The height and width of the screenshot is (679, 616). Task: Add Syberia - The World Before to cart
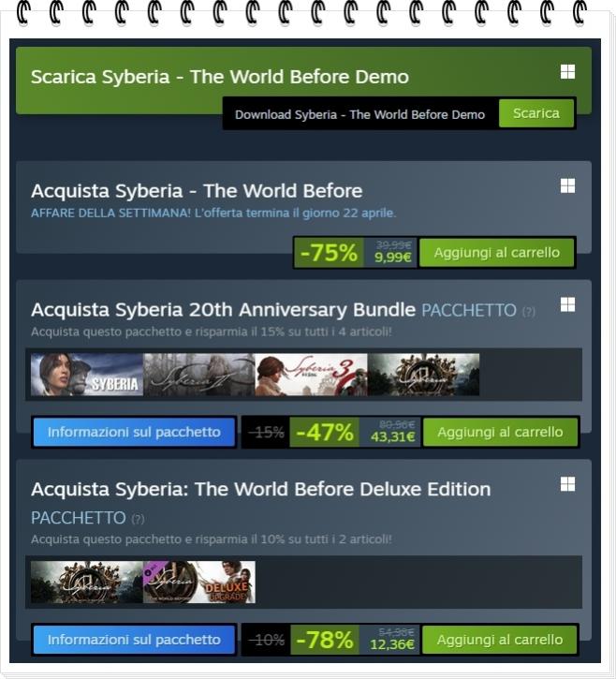click(x=497, y=253)
